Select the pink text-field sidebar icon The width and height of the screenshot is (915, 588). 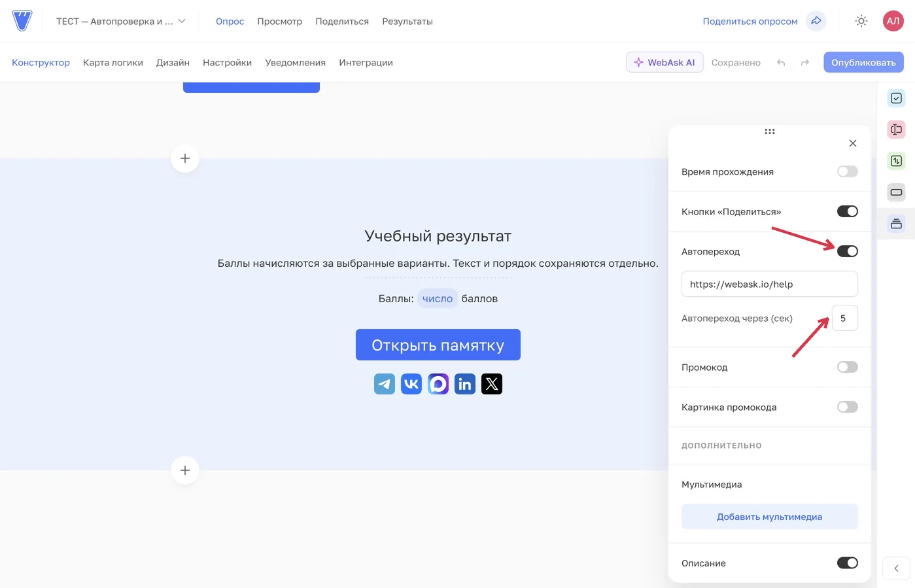896,130
